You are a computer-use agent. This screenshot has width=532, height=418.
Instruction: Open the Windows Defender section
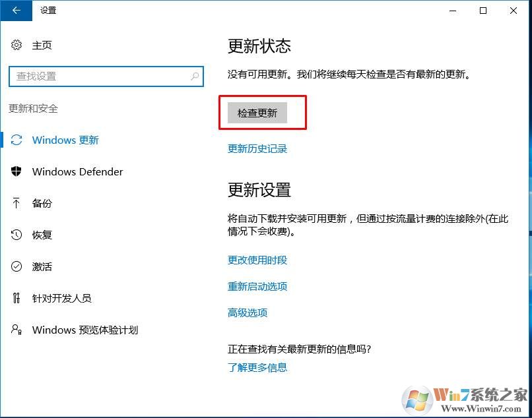click(77, 171)
